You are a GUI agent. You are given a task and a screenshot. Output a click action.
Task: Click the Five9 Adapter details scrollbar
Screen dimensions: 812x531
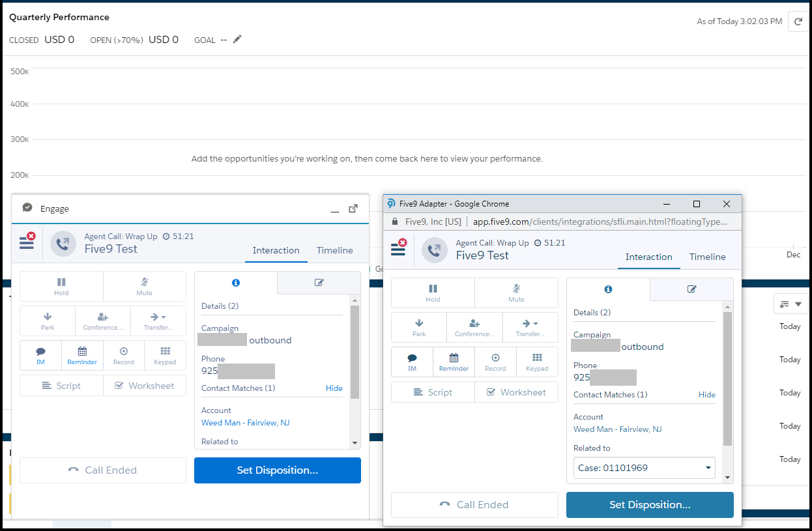click(728, 378)
